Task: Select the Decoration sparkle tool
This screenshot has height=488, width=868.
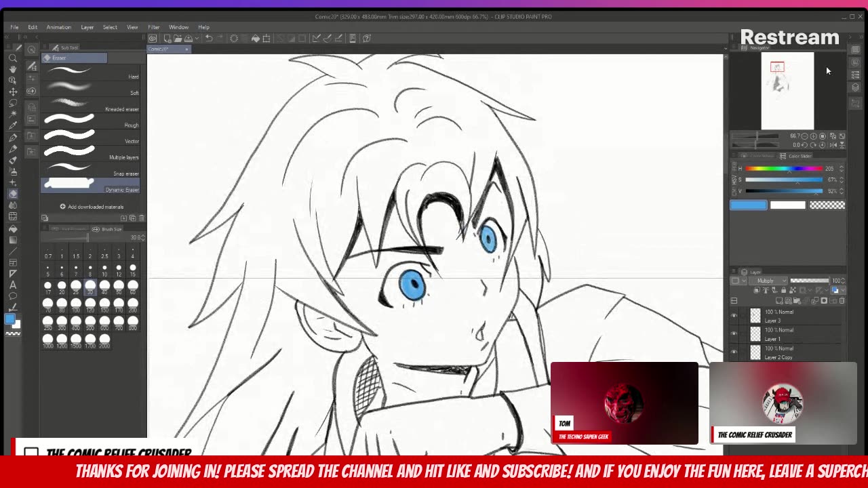Action: pyautogui.click(x=12, y=182)
